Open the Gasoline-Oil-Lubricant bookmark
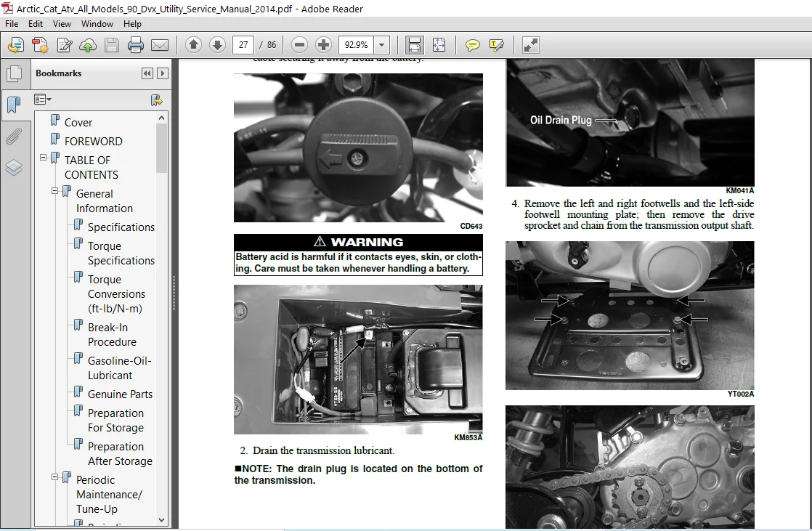This screenshot has height=531, width=812. (x=120, y=368)
